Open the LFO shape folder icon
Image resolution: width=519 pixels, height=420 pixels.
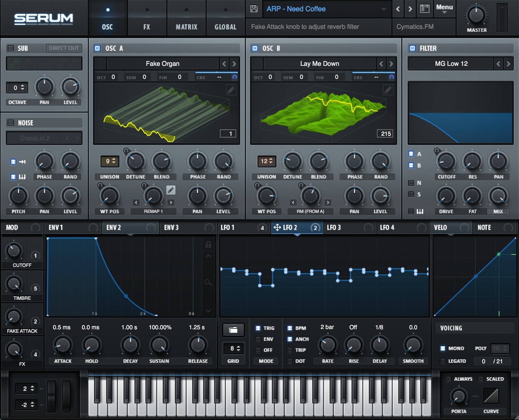click(x=233, y=330)
